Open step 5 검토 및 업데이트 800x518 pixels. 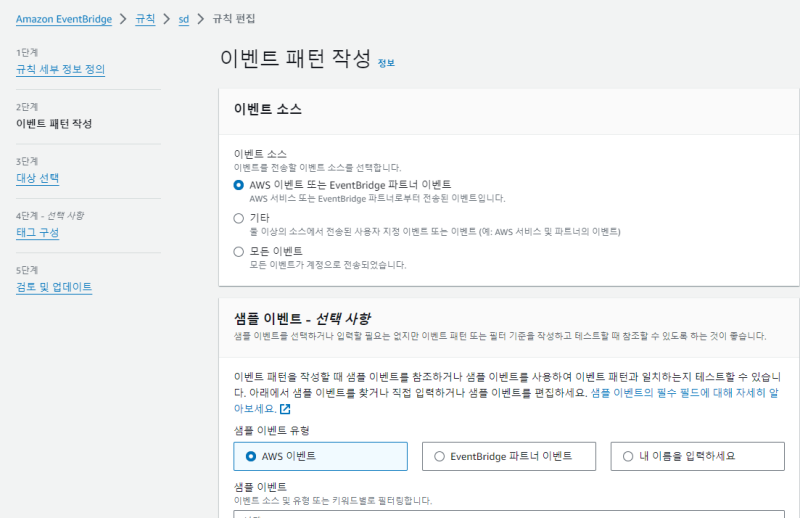click(x=54, y=287)
